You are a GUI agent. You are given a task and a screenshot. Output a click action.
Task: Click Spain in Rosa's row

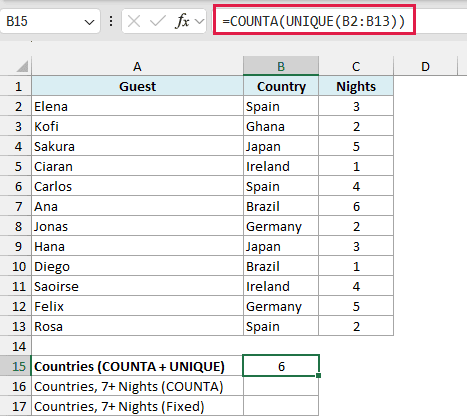281,326
